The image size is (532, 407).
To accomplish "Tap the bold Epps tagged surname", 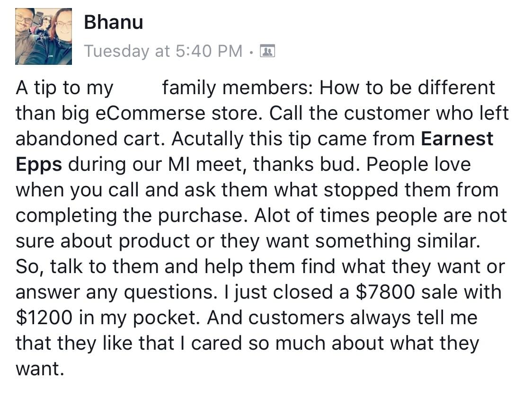I will coord(39,164).
